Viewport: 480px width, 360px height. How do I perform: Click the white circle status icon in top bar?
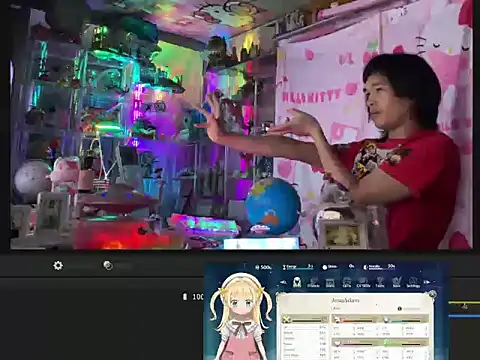tap(325, 267)
